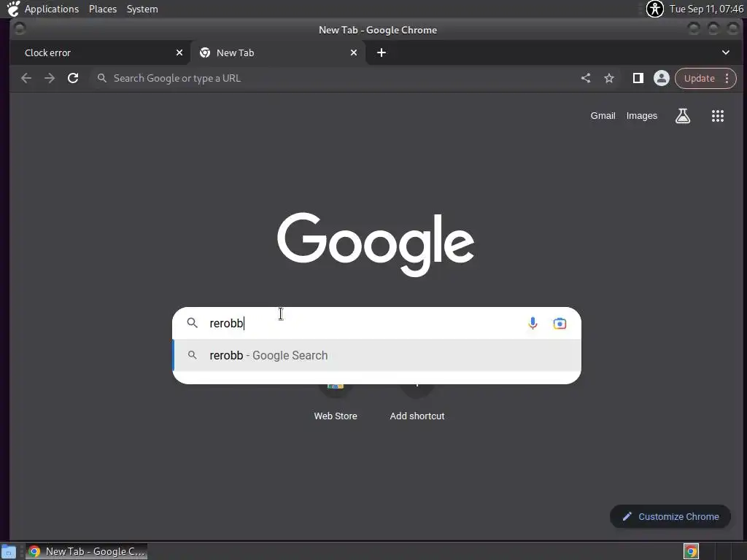Close the Clock error tab

pos(179,52)
